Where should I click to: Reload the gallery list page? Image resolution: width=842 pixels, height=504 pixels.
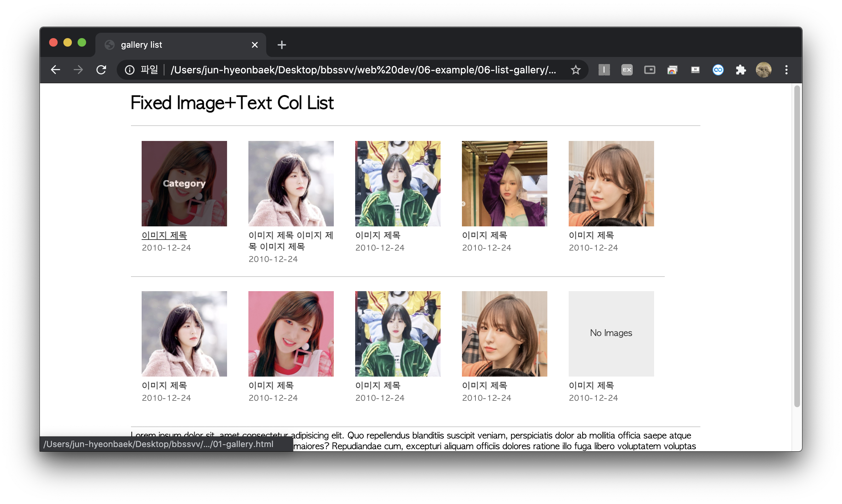coord(101,70)
